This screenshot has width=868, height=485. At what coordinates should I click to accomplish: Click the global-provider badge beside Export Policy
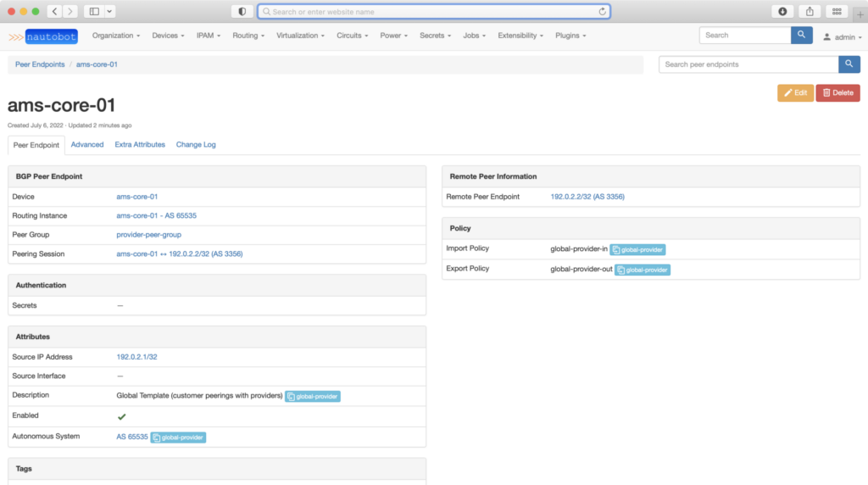pos(643,270)
